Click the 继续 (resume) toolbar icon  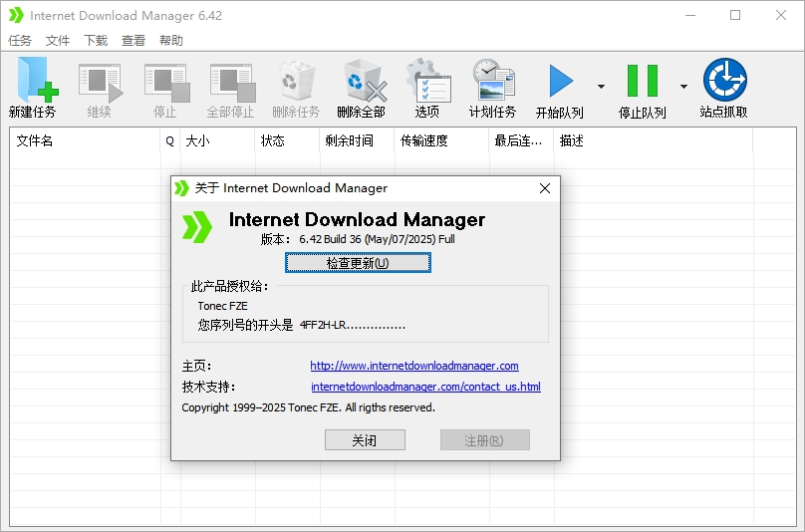click(101, 82)
